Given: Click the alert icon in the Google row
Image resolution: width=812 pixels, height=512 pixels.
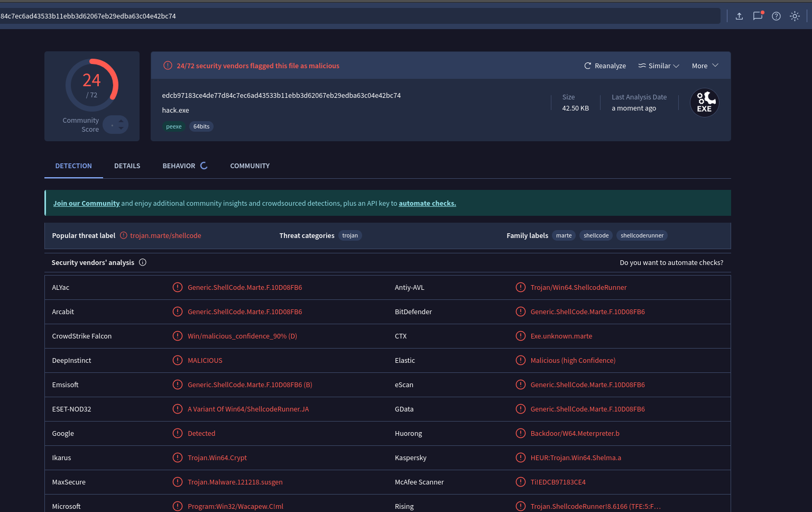Looking at the screenshot, I should click(x=178, y=433).
